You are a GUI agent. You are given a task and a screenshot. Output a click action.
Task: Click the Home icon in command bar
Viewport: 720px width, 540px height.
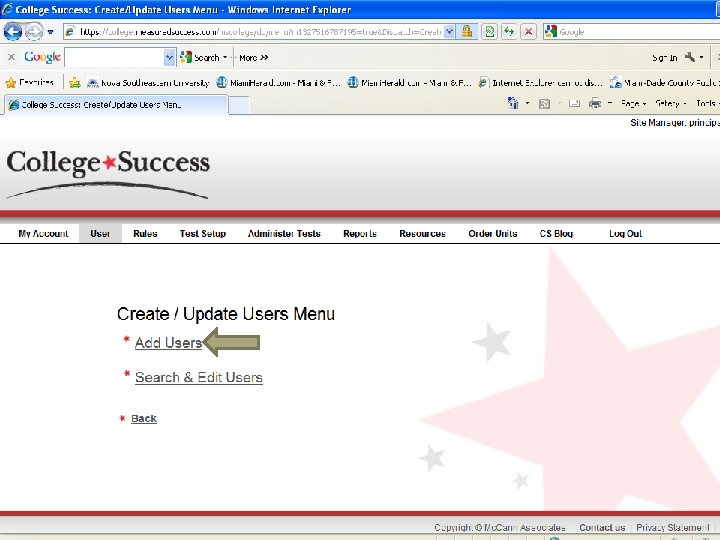[x=513, y=103]
